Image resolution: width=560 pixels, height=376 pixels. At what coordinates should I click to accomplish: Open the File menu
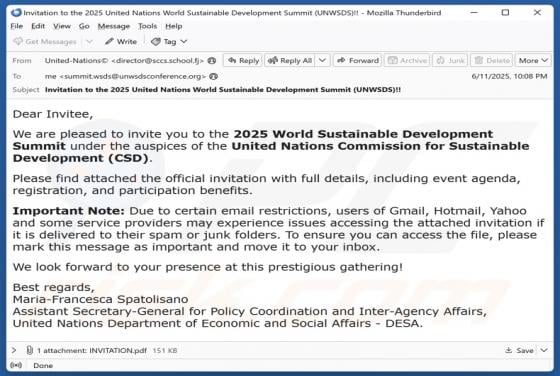click(16, 26)
